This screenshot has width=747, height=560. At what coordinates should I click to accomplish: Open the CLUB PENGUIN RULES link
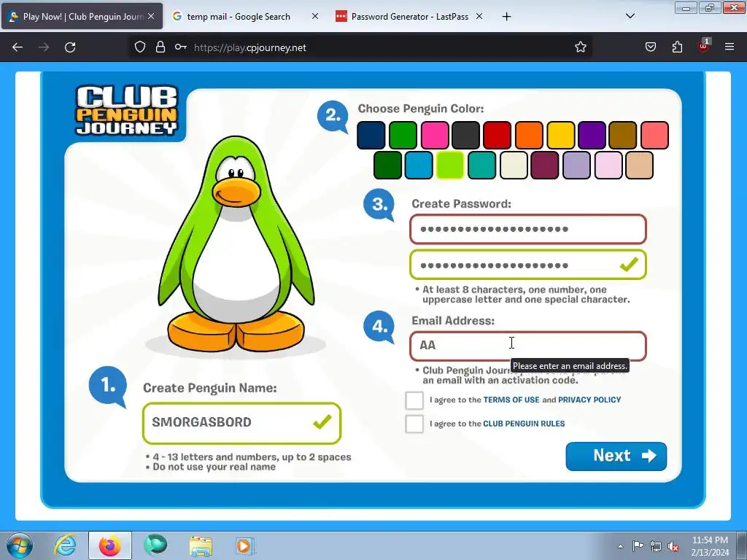point(524,424)
